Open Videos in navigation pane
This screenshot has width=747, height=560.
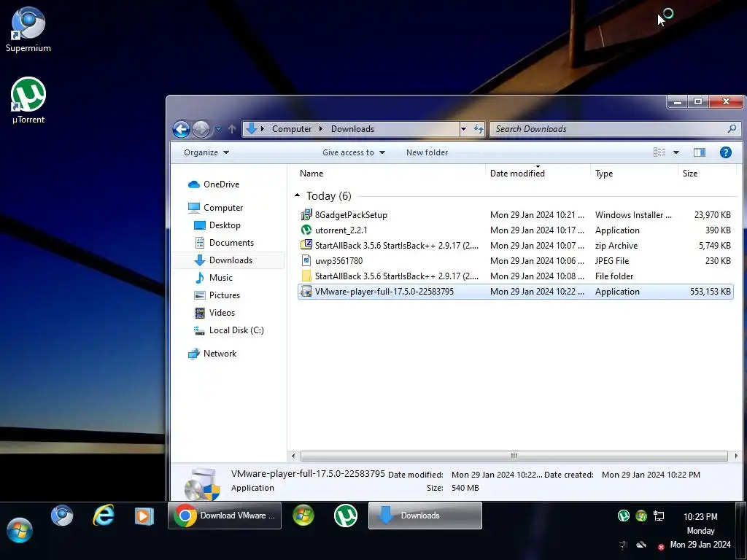222,313
